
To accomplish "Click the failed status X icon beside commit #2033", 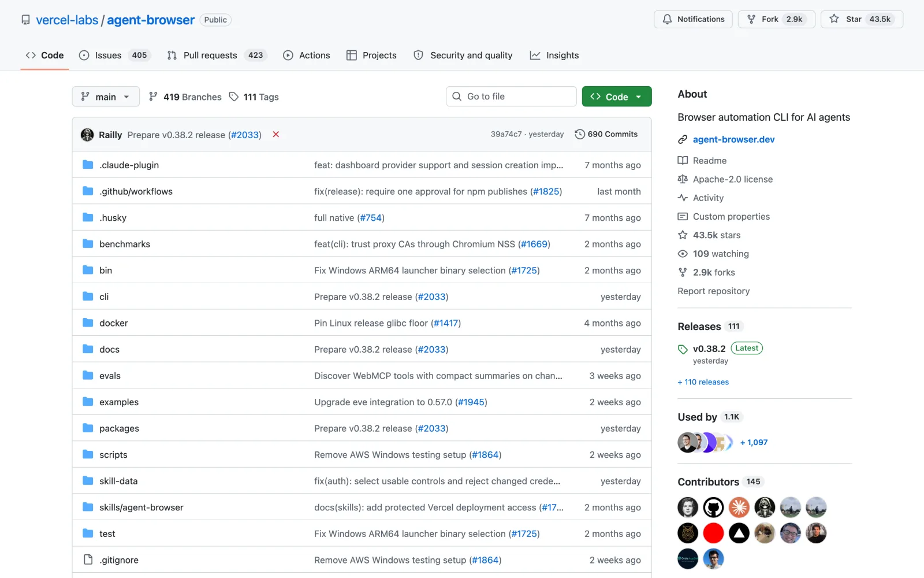I will 276,135.
